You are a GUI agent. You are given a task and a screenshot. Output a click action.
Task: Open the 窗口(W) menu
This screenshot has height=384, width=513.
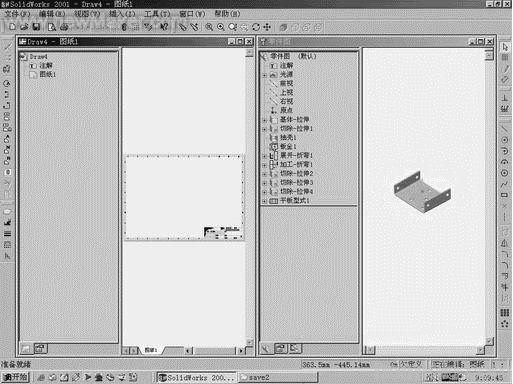(x=192, y=14)
